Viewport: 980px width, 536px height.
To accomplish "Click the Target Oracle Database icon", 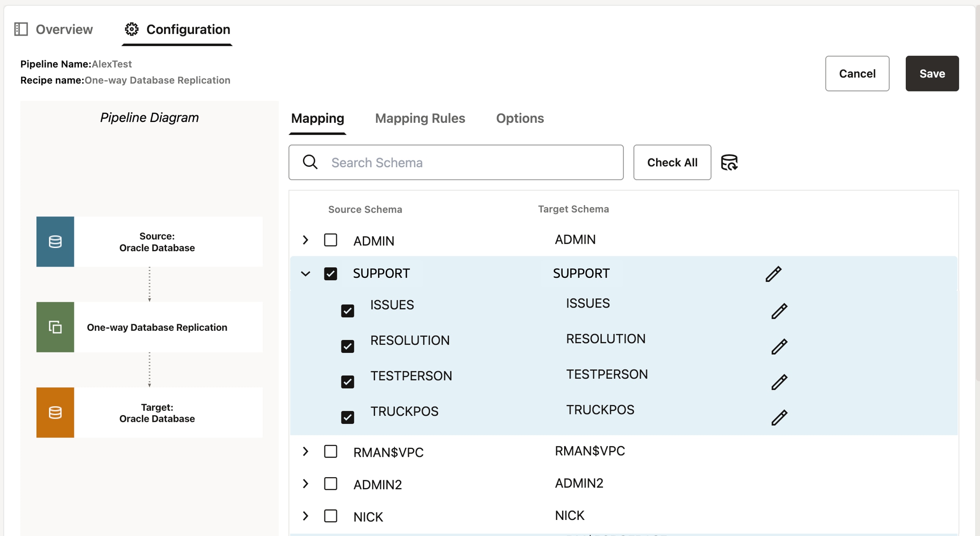I will 55,412.
